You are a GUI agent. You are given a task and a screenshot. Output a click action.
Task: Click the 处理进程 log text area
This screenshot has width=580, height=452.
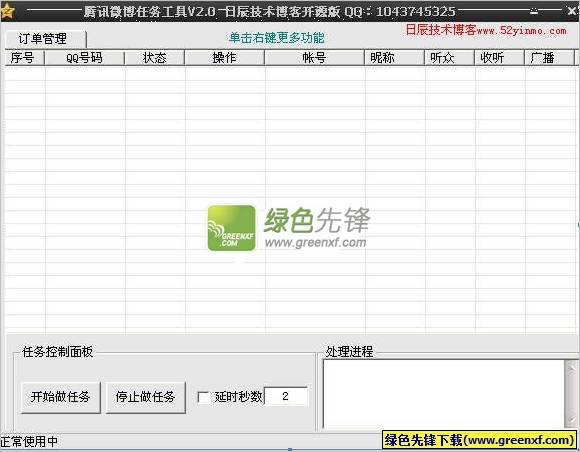tap(444, 394)
